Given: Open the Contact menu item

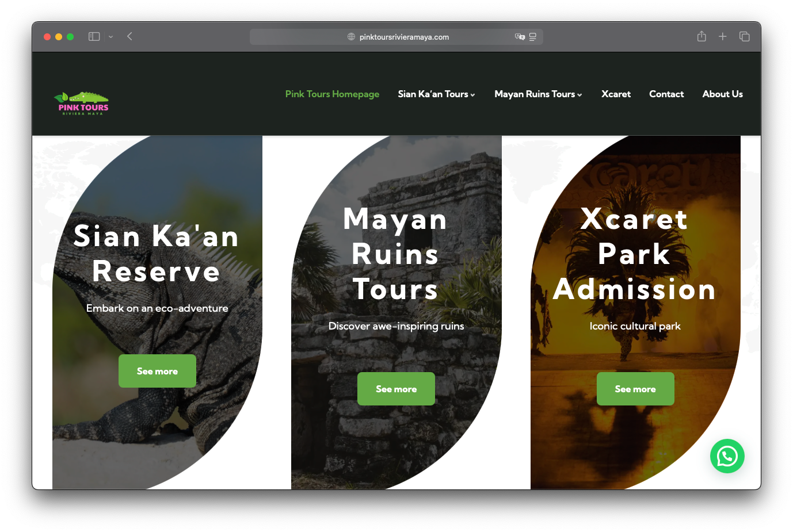Looking at the screenshot, I should coord(666,94).
